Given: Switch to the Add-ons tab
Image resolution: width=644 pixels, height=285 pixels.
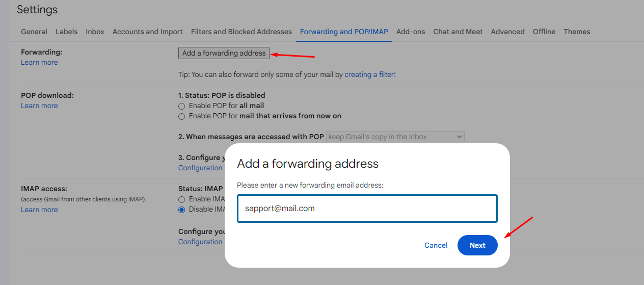Looking at the screenshot, I should click(410, 32).
